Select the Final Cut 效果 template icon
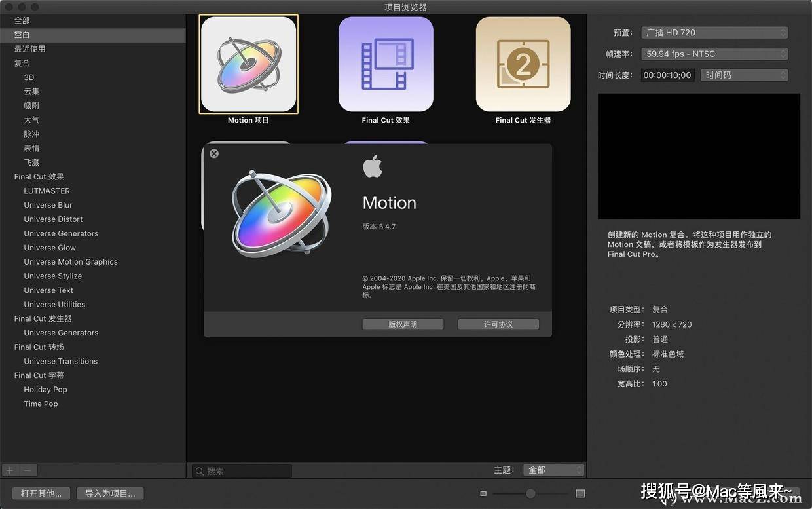The height and width of the screenshot is (509, 812). (x=386, y=64)
